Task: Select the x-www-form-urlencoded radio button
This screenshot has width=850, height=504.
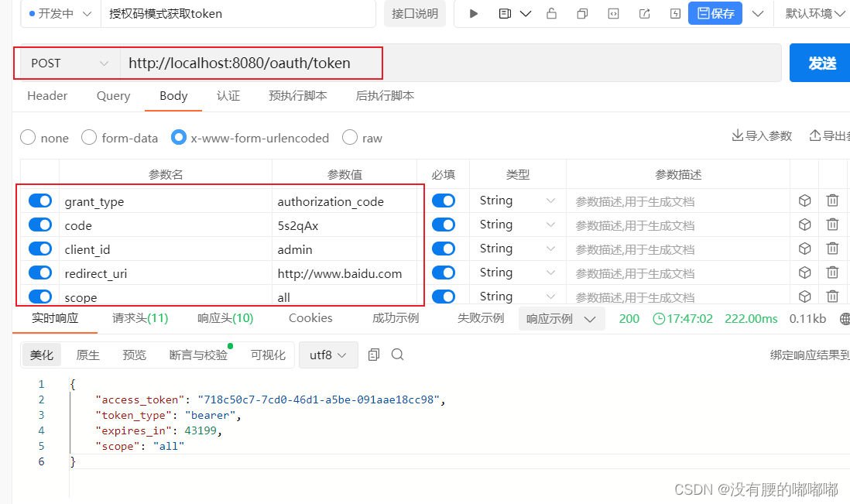Action: click(x=178, y=138)
